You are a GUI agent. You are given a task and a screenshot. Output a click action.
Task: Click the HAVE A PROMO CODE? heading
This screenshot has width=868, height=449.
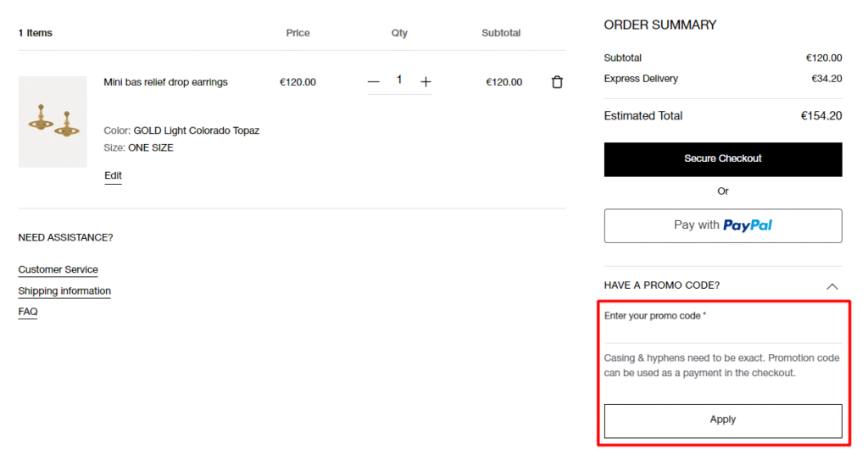click(x=661, y=285)
